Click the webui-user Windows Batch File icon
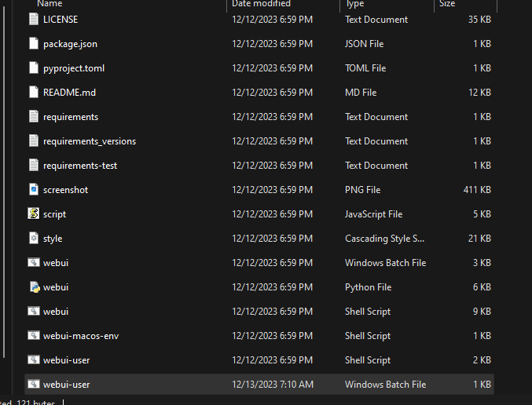This screenshot has width=532, height=405. (34, 385)
